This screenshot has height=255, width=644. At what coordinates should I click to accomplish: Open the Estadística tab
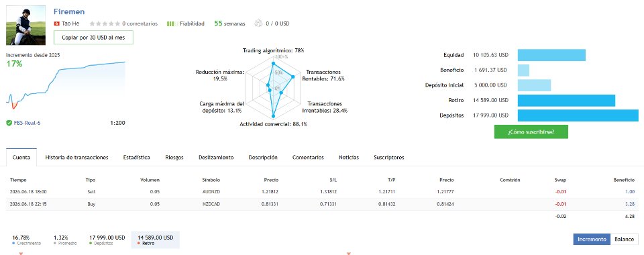coord(136,157)
